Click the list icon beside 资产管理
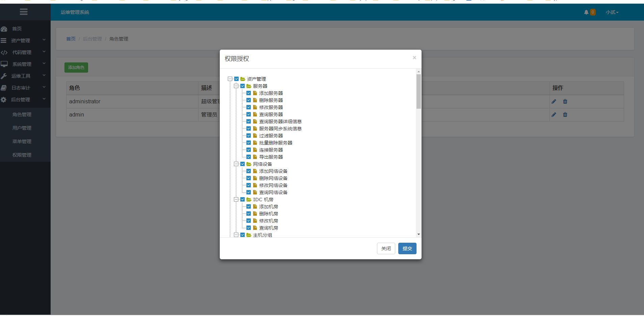The height and width of the screenshot is (316, 644). [3, 41]
